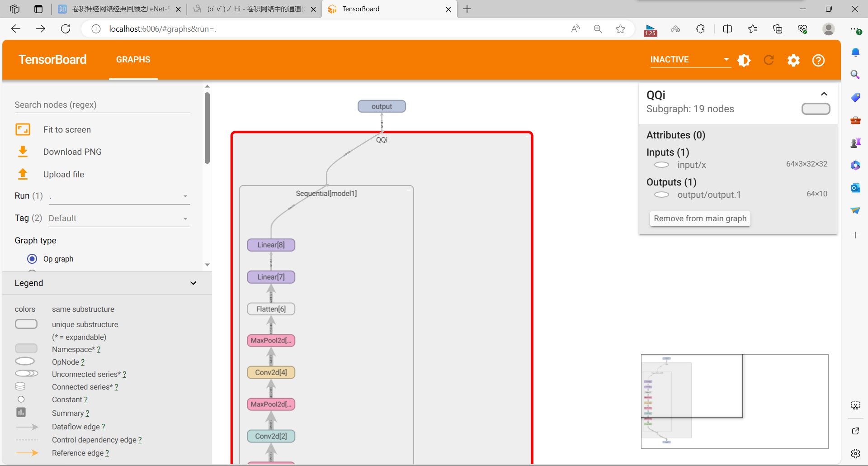868x466 pixels.
Task: Open the favorites list icon
Action: (x=752, y=29)
